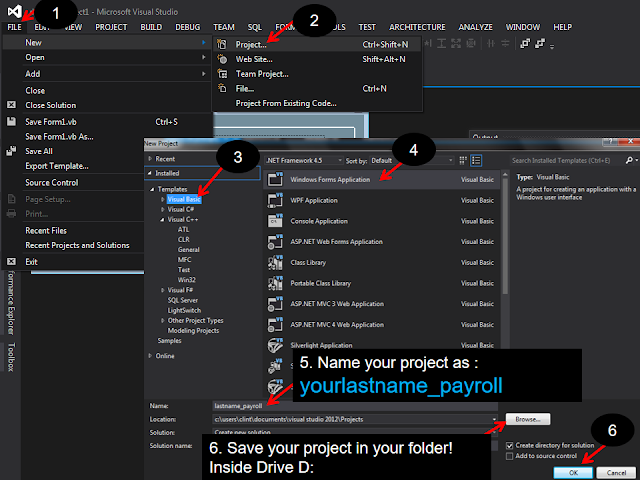Click the Close Solution icon
Viewport: 640px width, 480px height.
(11, 105)
